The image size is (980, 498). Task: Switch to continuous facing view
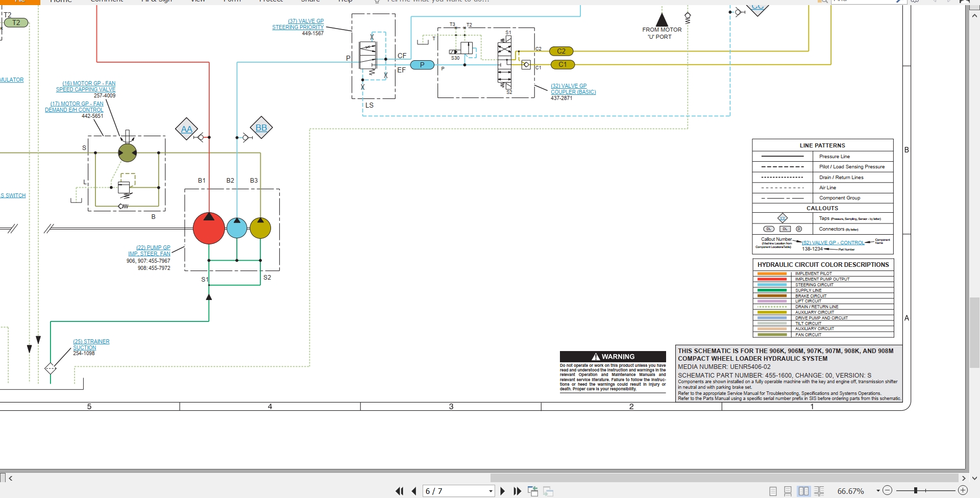pyautogui.click(x=819, y=491)
